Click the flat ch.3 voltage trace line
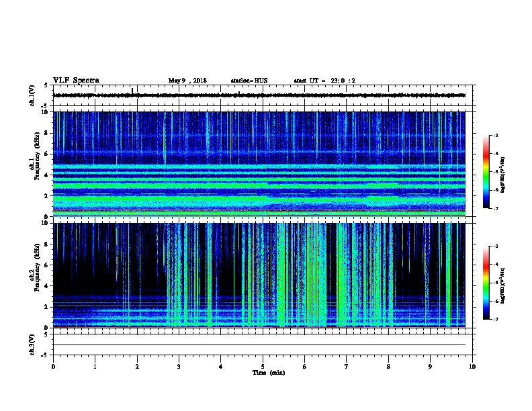Viewport: 532px width, 411px height. click(x=259, y=345)
